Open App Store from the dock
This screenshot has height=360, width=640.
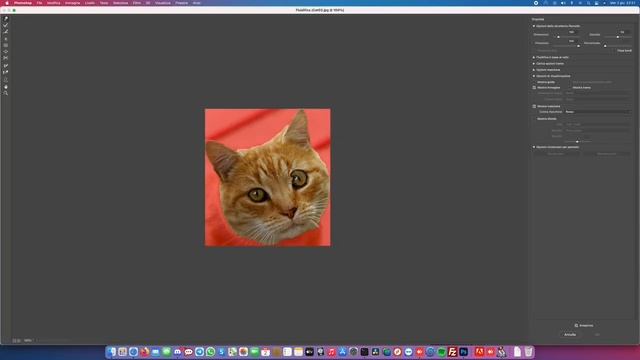(342, 352)
